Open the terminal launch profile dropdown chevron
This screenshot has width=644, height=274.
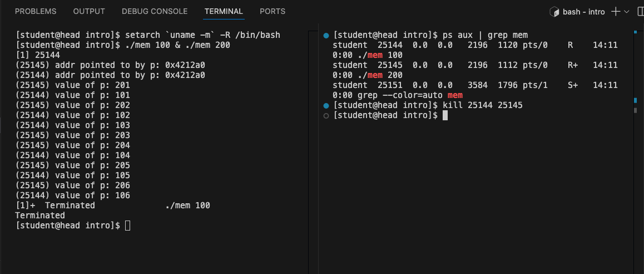tap(627, 12)
